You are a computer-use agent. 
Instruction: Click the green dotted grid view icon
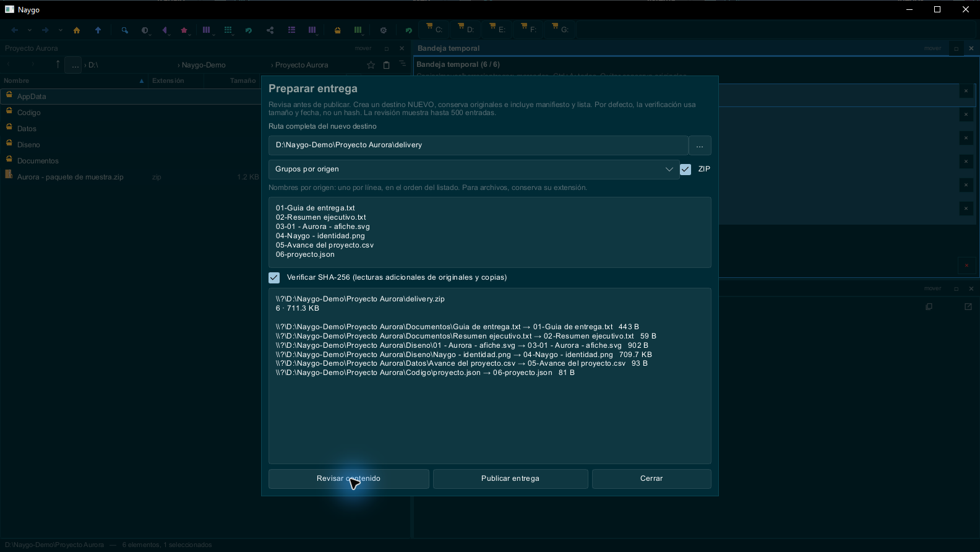pyautogui.click(x=228, y=30)
